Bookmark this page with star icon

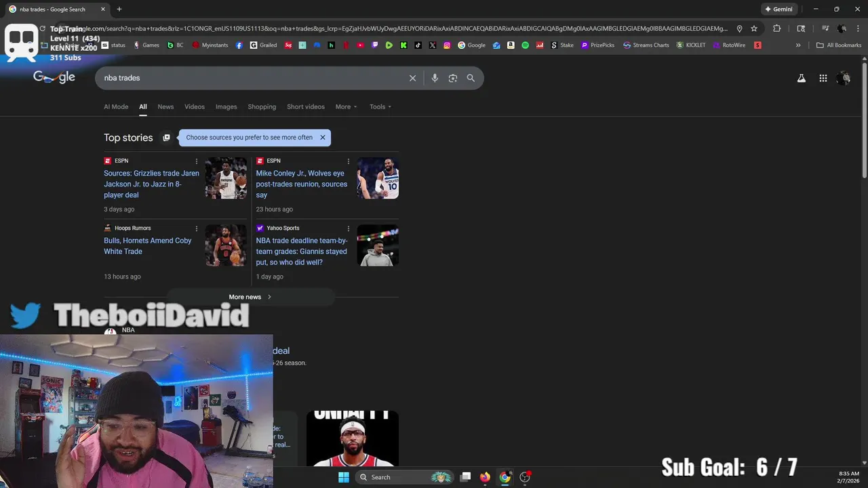pyautogui.click(x=754, y=28)
